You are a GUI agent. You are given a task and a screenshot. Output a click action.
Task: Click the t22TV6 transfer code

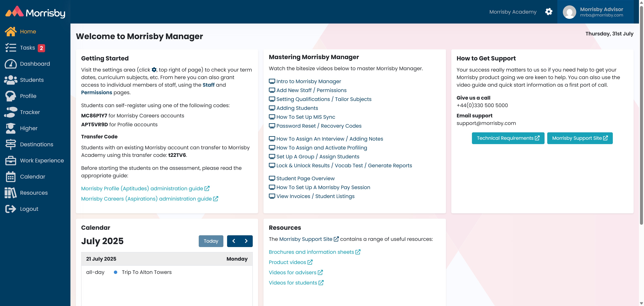[x=177, y=155]
